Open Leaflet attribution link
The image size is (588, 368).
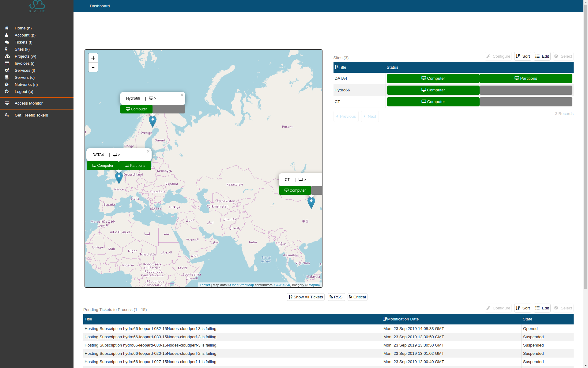205,285
